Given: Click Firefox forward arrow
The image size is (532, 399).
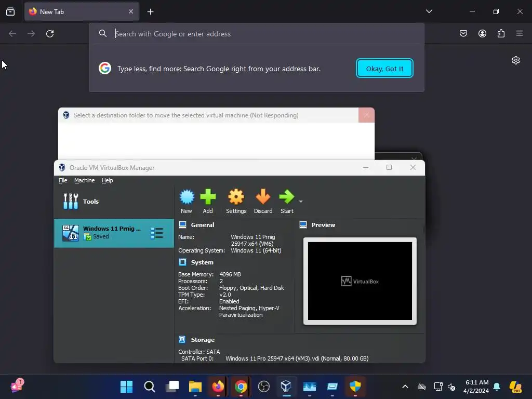Looking at the screenshot, I should click(x=31, y=34).
